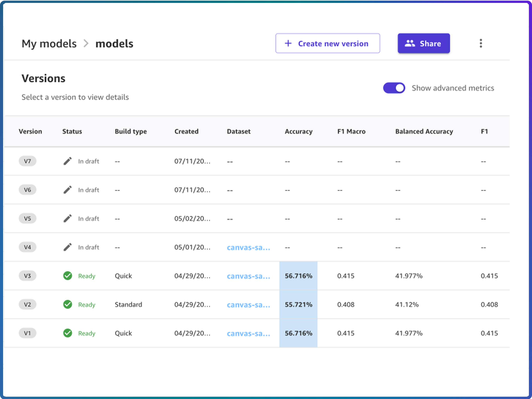Click the pencil draft icon in V7 row
Screen dimensions: 532x399
68,161
